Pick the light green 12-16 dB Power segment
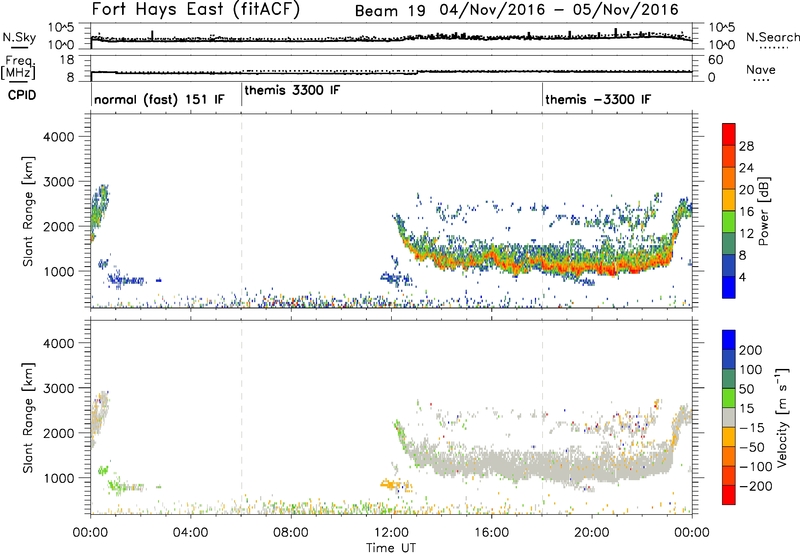800x554 pixels. coord(729,222)
